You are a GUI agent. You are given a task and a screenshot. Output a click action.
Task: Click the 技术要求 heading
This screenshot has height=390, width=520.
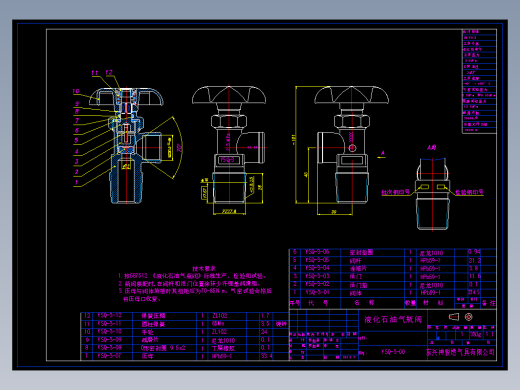click(x=204, y=268)
